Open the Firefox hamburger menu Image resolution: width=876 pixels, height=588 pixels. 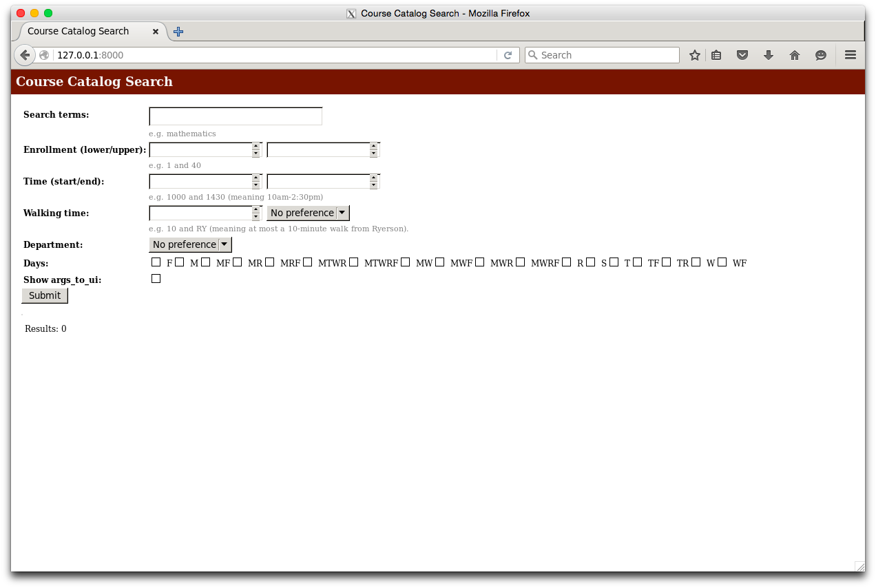click(x=851, y=55)
